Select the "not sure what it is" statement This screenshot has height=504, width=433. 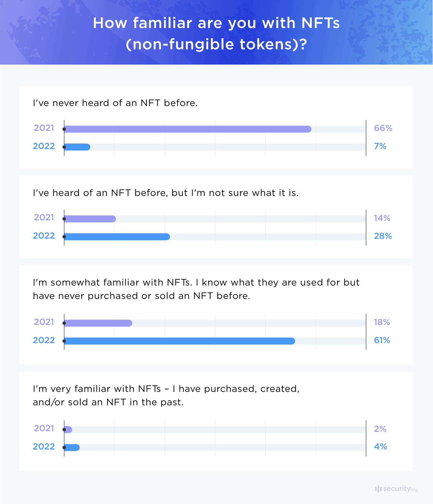[165, 193]
